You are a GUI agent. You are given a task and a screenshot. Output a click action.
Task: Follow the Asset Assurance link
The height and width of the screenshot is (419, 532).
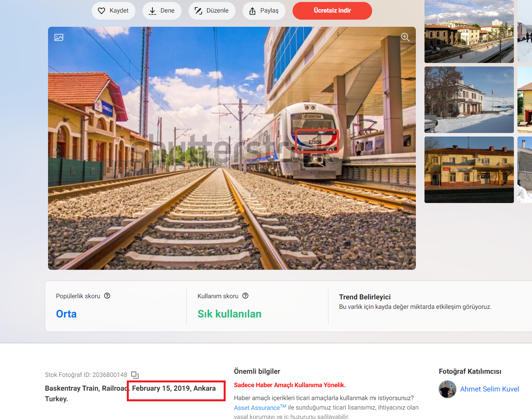(x=257, y=408)
